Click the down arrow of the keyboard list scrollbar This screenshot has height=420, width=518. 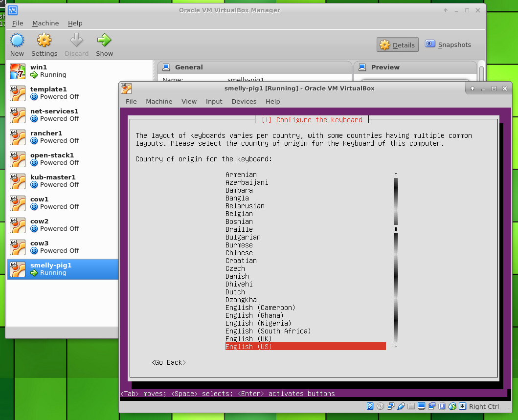click(396, 346)
